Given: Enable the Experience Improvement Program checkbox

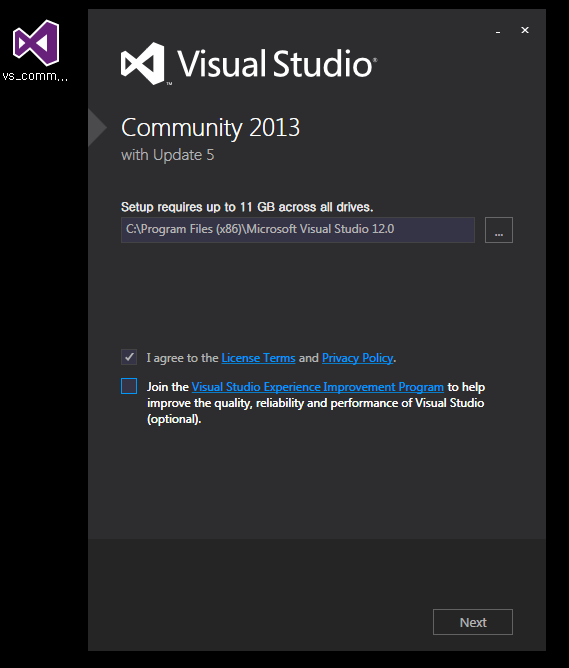Looking at the screenshot, I should [x=129, y=386].
